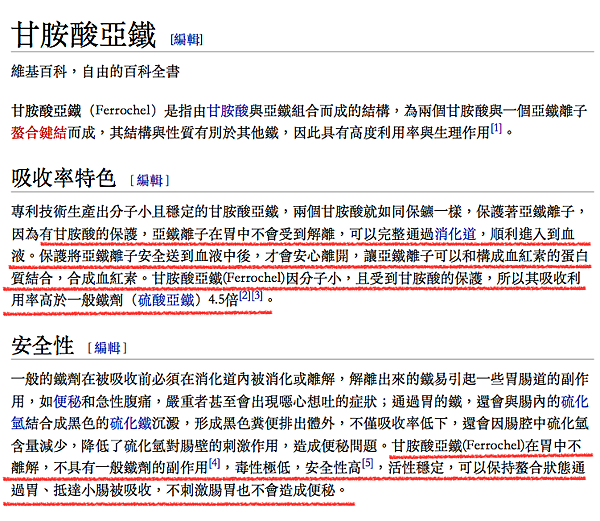600x521 pixels.
Task: Open the 硫化鐵 link before 沉澱
Action: 131,423
